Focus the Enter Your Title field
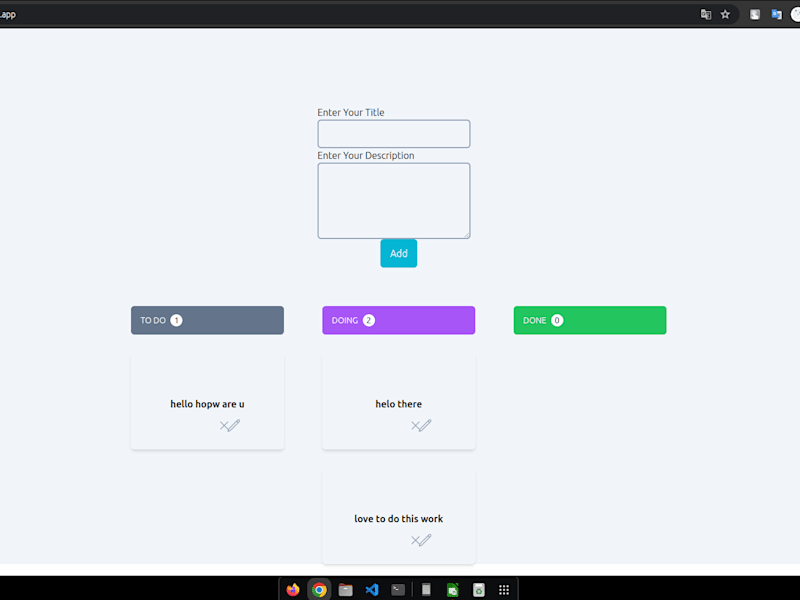 coord(394,134)
